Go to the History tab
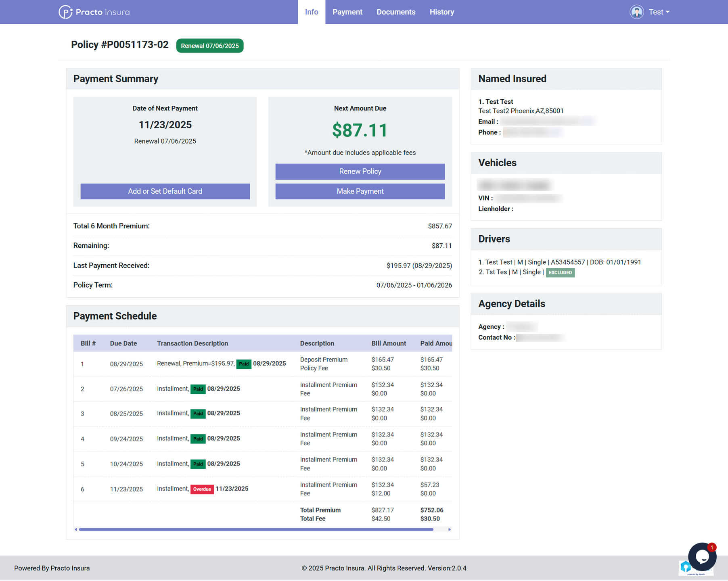This screenshot has width=728, height=581. (441, 12)
